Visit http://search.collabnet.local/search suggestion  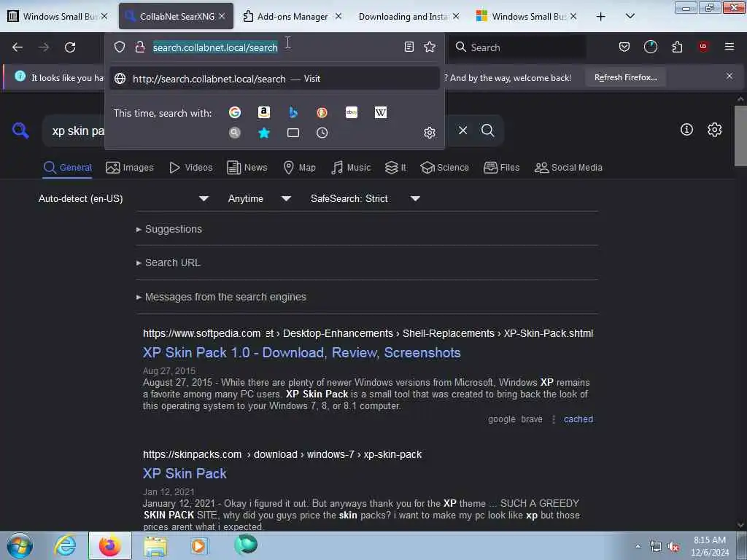click(274, 79)
